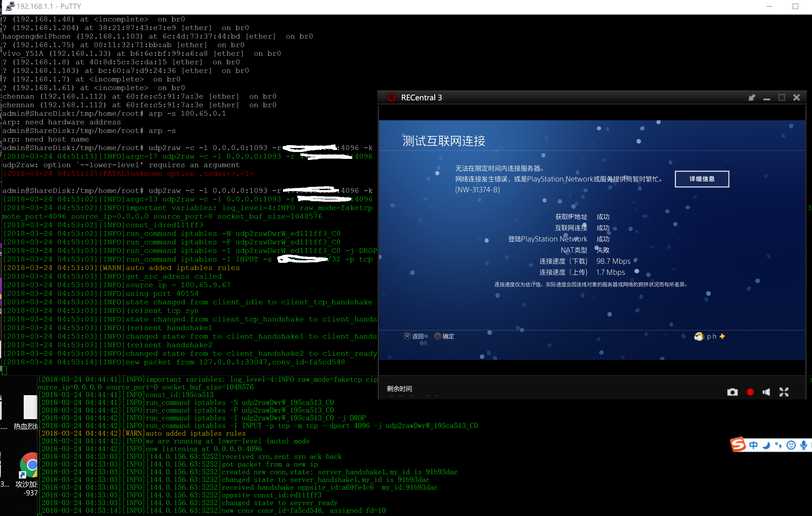
Task: Click the Sogou orange S logo
Action: coord(738,445)
